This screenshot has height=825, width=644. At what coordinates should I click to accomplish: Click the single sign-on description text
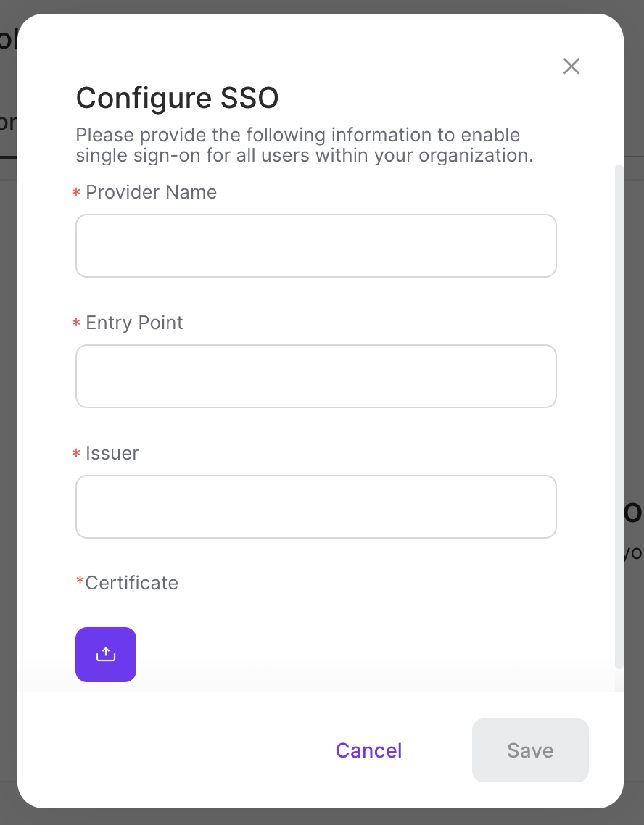303,145
